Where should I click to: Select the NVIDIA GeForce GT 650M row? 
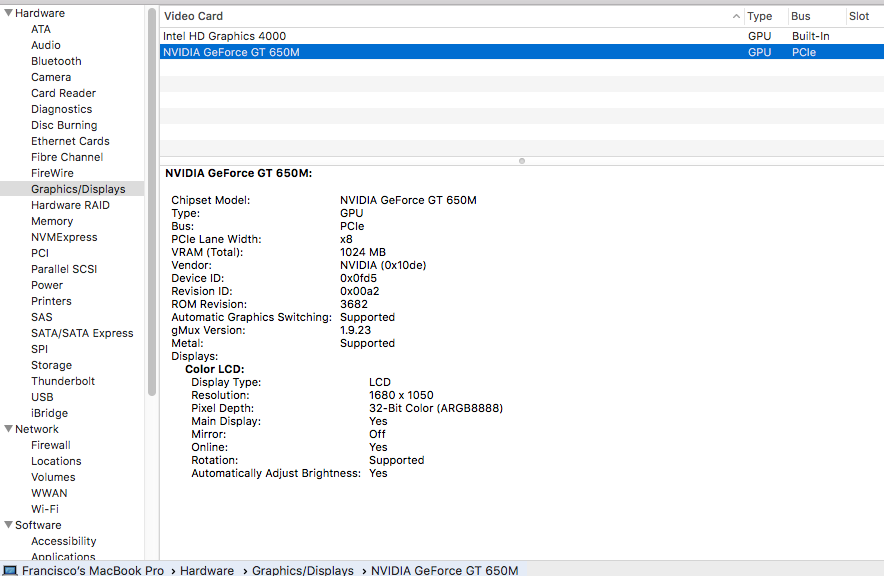522,52
